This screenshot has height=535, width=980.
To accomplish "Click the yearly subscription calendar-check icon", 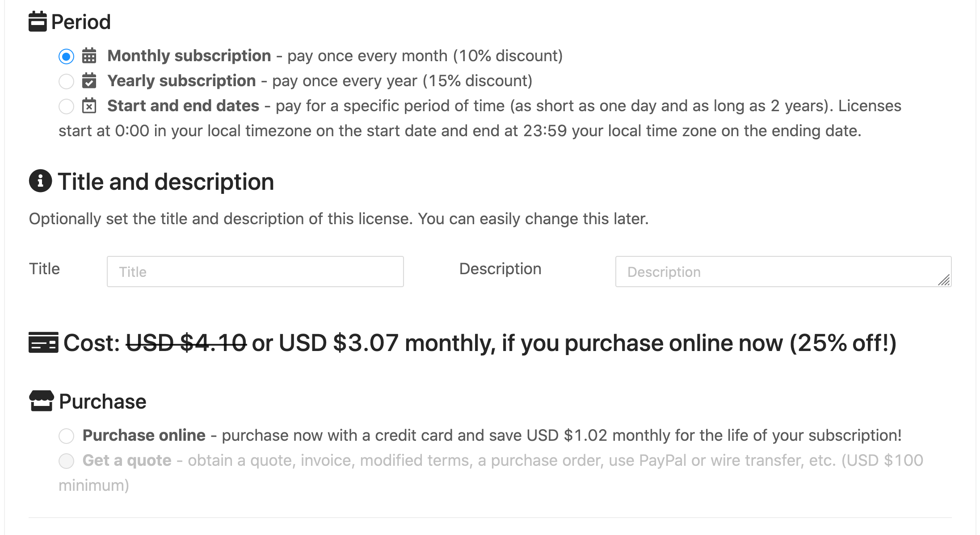I will 89,81.
